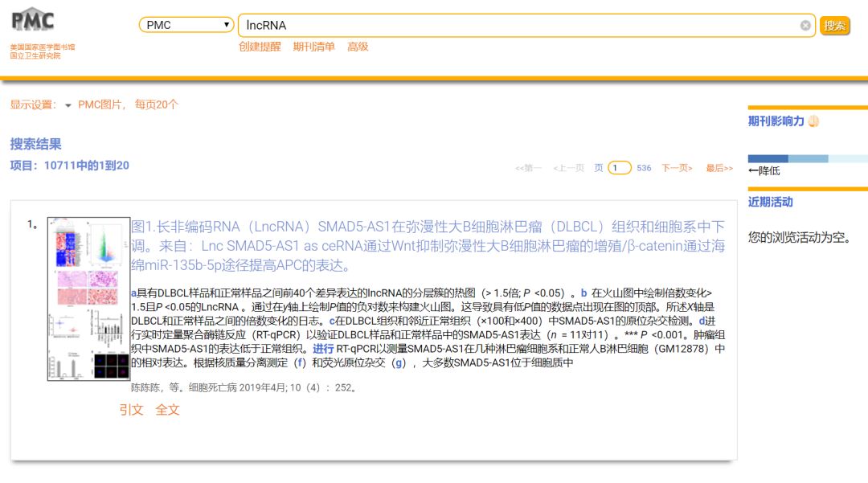Click the <<第一 first page link
Image resolution: width=868 pixels, height=483 pixels.
click(x=528, y=168)
